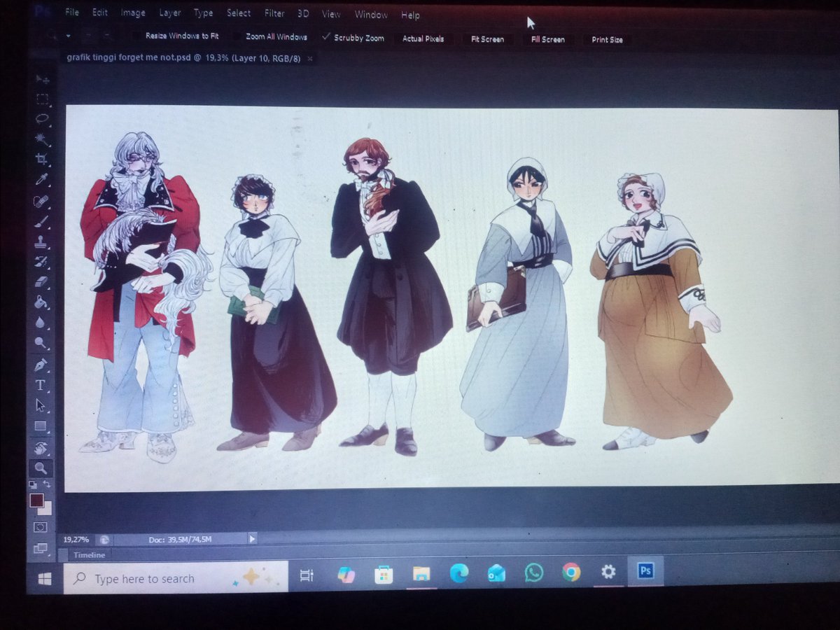
Task: Open the zoom tool preset picker arrow
Action: click(x=68, y=35)
